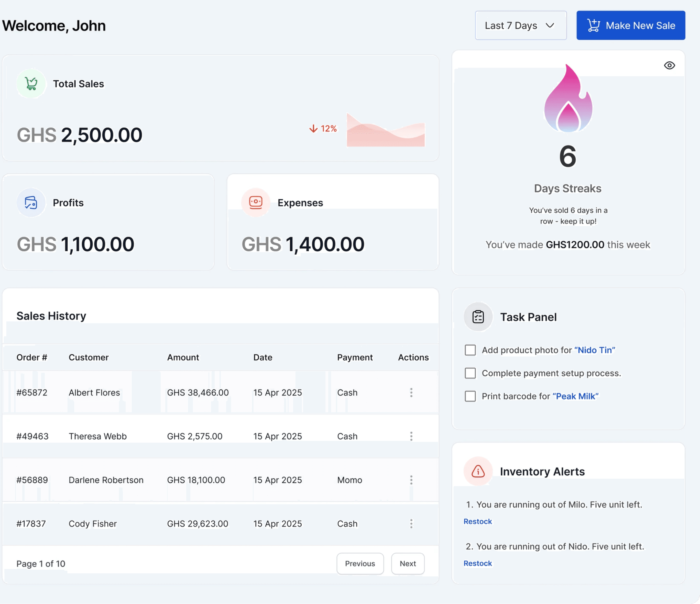
Task: Click the Make New Sale button
Action: click(630, 25)
